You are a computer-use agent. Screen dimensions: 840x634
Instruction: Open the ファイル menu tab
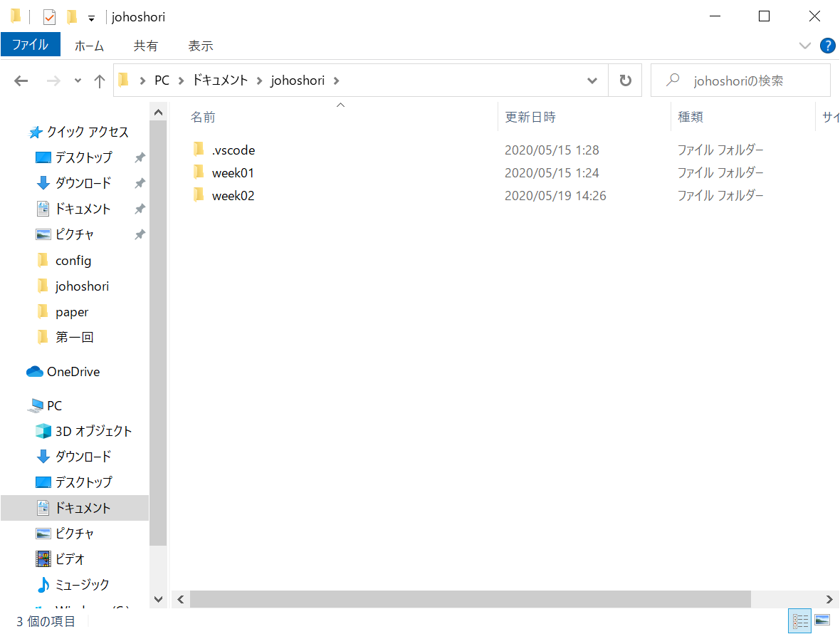(x=31, y=44)
